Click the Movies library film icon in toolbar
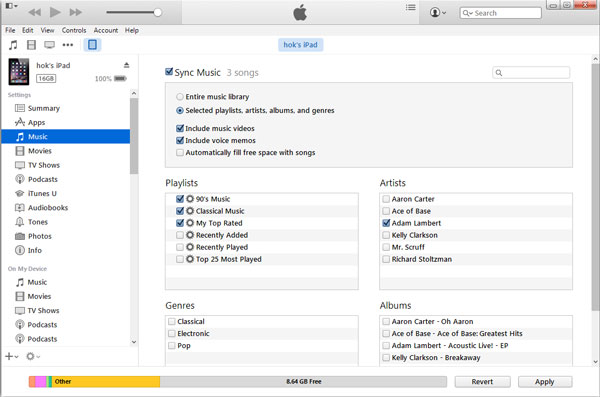Viewport: 600px width, 397px height. coord(31,45)
